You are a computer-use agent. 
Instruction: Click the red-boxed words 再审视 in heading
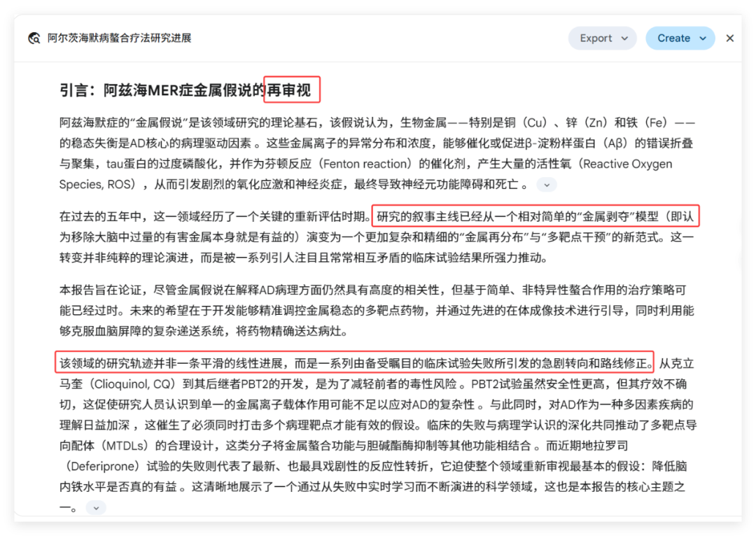point(289,90)
